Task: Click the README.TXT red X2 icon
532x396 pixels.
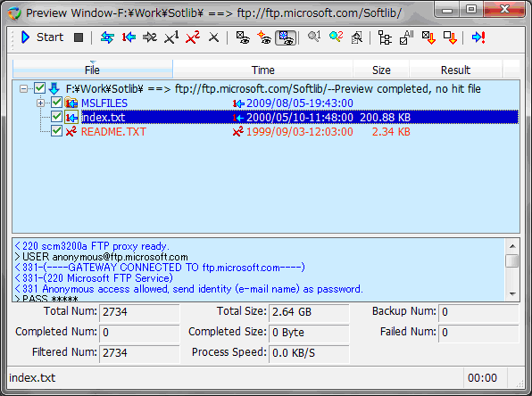Action: pos(71,131)
